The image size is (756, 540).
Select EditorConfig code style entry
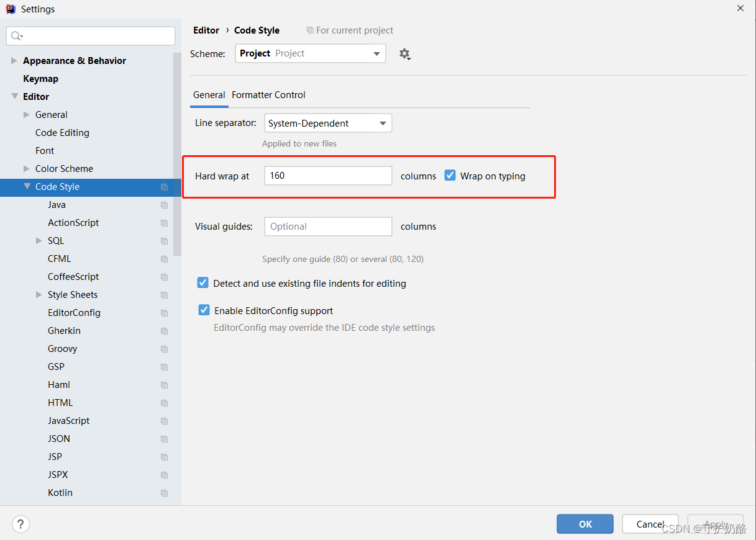tap(74, 313)
